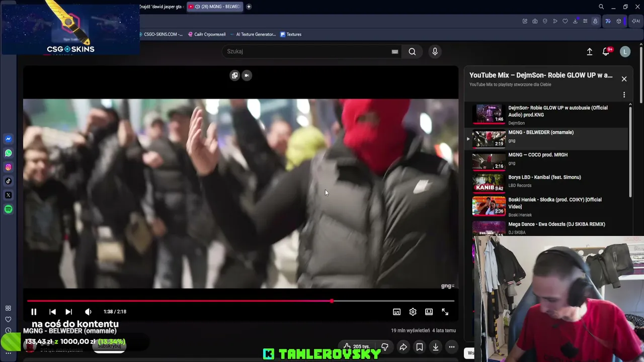644x362 pixels.
Task: Open the browser extensions cube icon
Action: [619, 21]
